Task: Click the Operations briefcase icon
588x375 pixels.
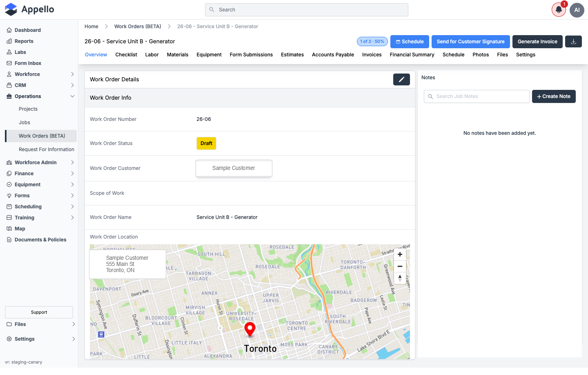Action: coord(9,96)
